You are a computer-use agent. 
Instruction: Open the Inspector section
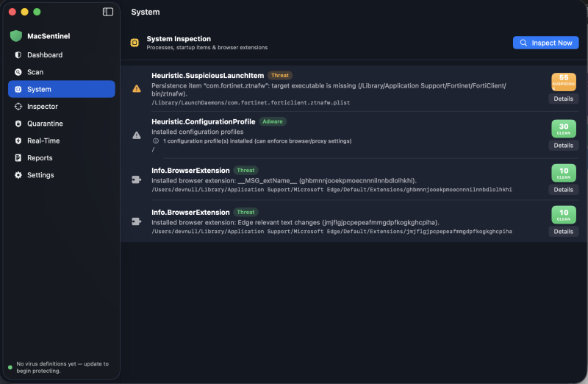tap(62, 107)
